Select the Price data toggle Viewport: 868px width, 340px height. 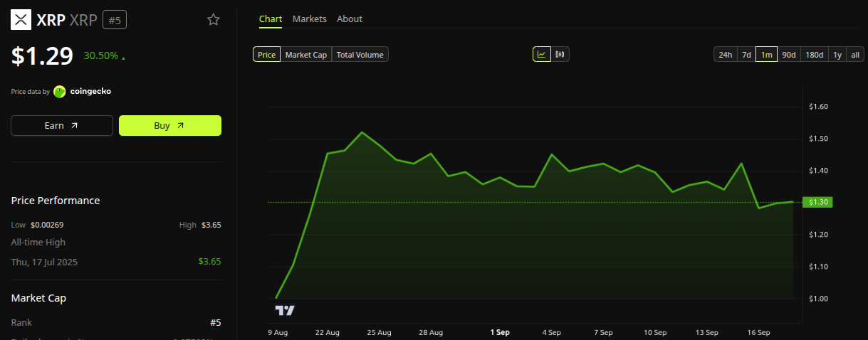[267, 54]
